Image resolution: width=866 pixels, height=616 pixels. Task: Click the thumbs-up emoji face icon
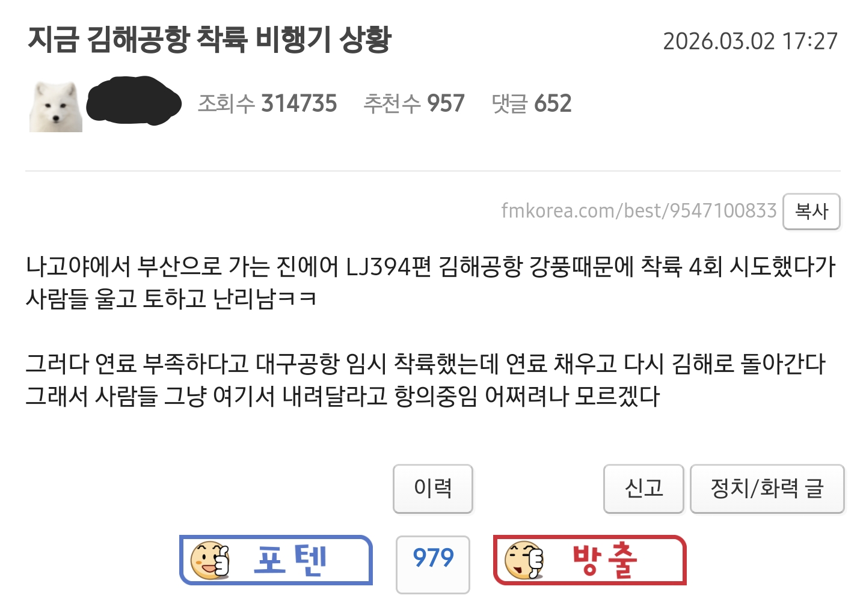[x=210, y=560]
